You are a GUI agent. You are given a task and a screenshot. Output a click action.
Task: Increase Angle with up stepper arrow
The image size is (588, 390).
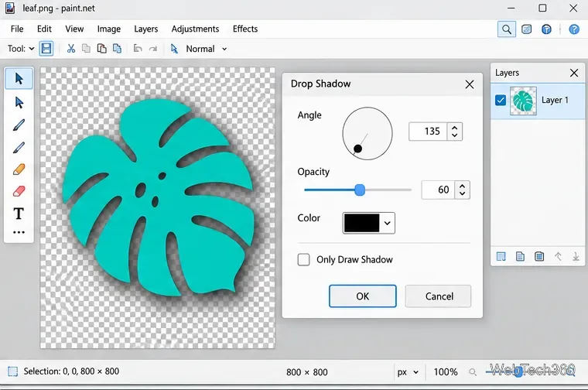[x=455, y=128]
